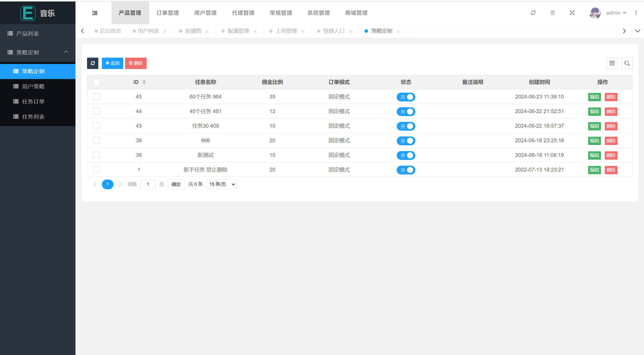Switch to the 订单管理 top menu
This screenshot has width=644, height=355.
pyautogui.click(x=168, y=13)
